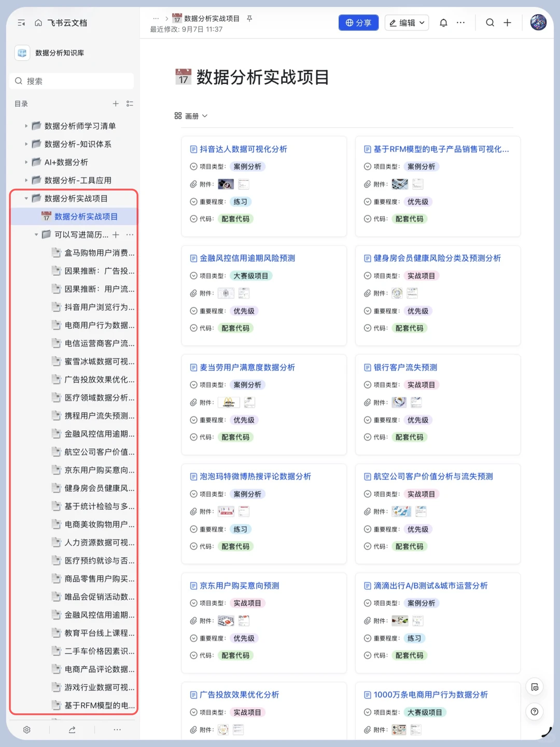Click 配套代码 tag in 京东用户购买意向预测 card

point(235,655)
